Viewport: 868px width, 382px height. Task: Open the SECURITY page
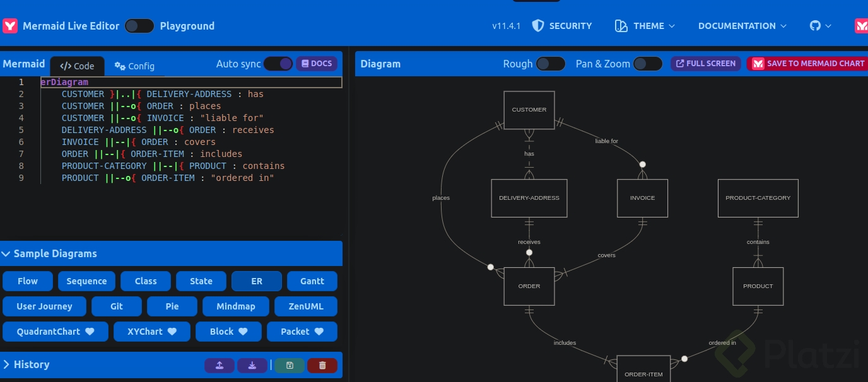pos(562,26)
